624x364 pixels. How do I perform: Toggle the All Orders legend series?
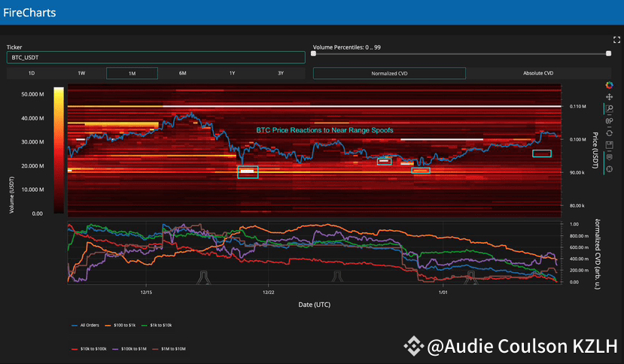click(87, 325)
